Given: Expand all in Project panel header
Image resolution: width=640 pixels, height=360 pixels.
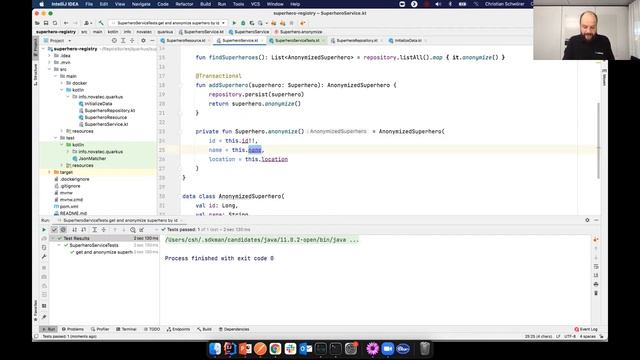Looking at the screenshot, I should (x=123, y=40).
